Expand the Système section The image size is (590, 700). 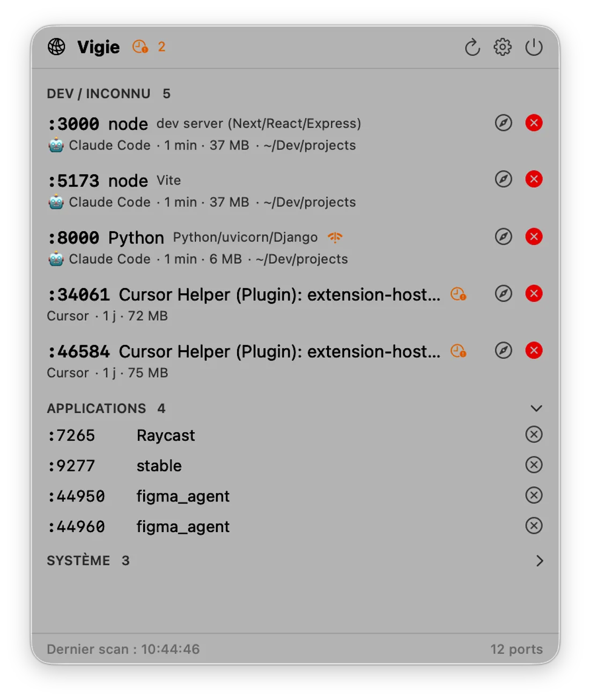540,561
